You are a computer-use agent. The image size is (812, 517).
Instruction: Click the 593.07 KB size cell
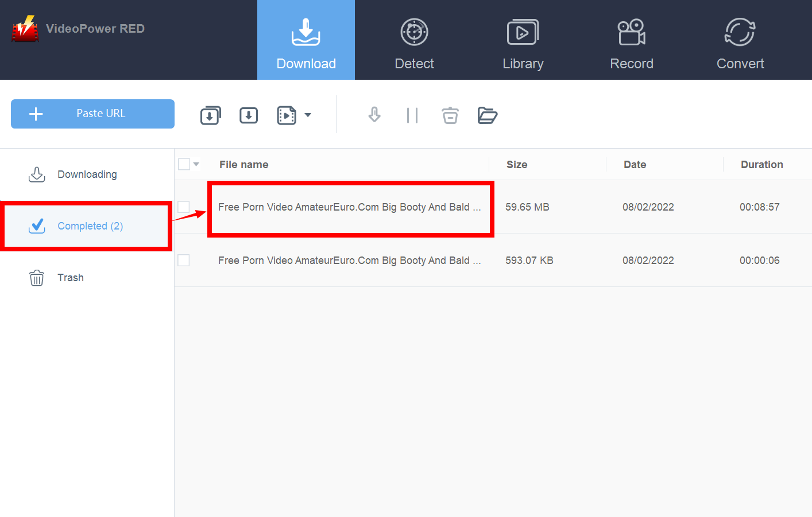point(529,261)
